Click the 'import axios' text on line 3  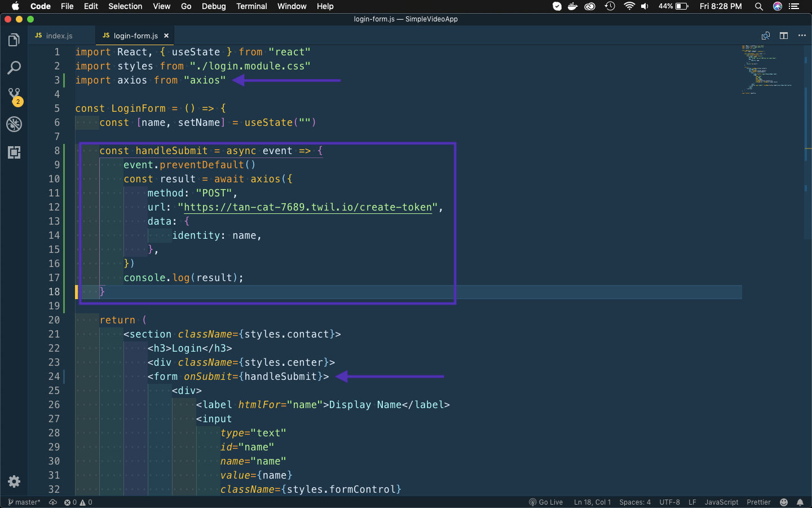tap(111, 80)
